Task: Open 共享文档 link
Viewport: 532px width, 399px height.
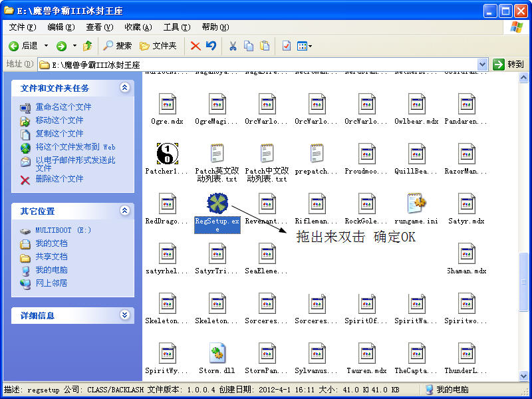Action: [x=52, y=257]
